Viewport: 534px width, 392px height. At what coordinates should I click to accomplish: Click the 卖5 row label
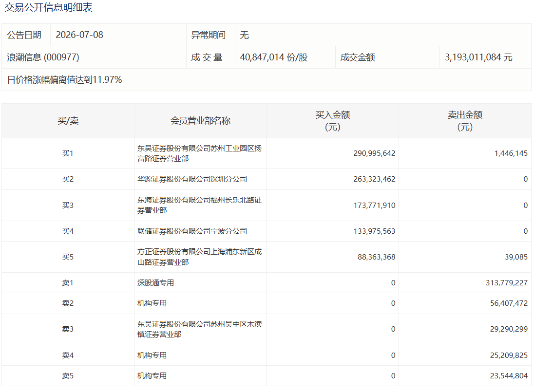[68, 375]
